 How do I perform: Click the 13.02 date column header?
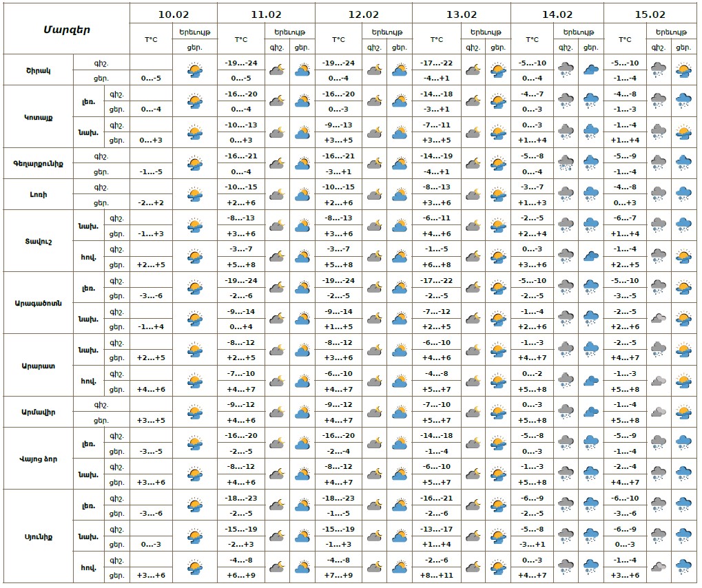(461, 13)
